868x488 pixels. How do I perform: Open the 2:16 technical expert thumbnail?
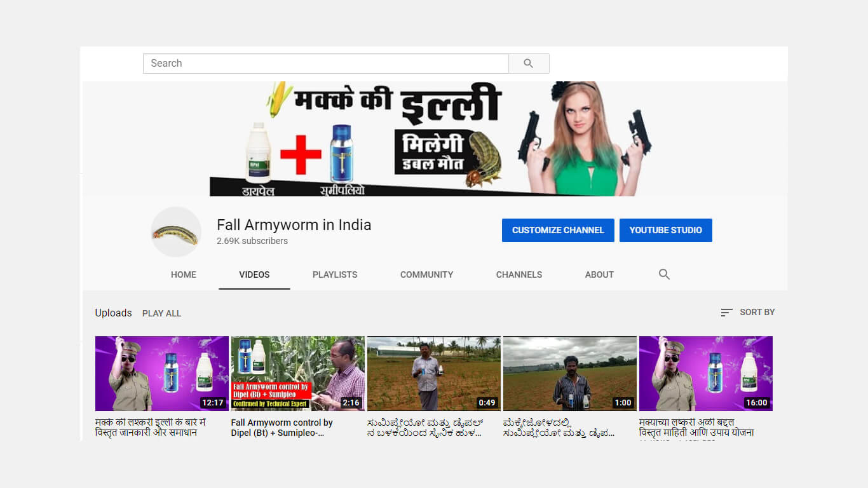click(x=298, y=374)
